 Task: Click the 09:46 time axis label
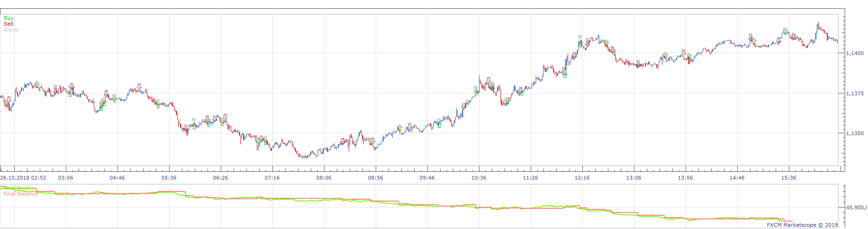[x=427, y=178]
